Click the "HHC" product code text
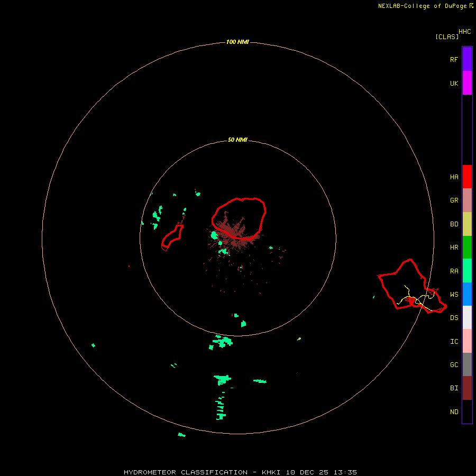476x476 pixels. pos(465,32)
